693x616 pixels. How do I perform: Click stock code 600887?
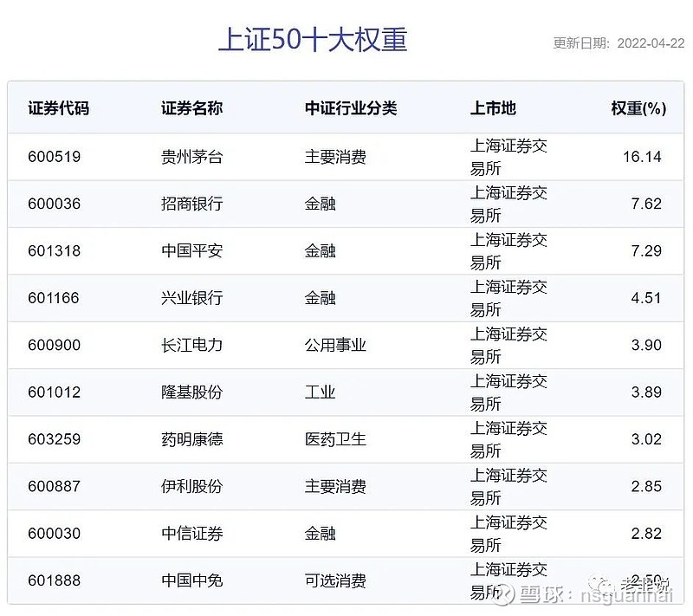(x=55, y=487)
